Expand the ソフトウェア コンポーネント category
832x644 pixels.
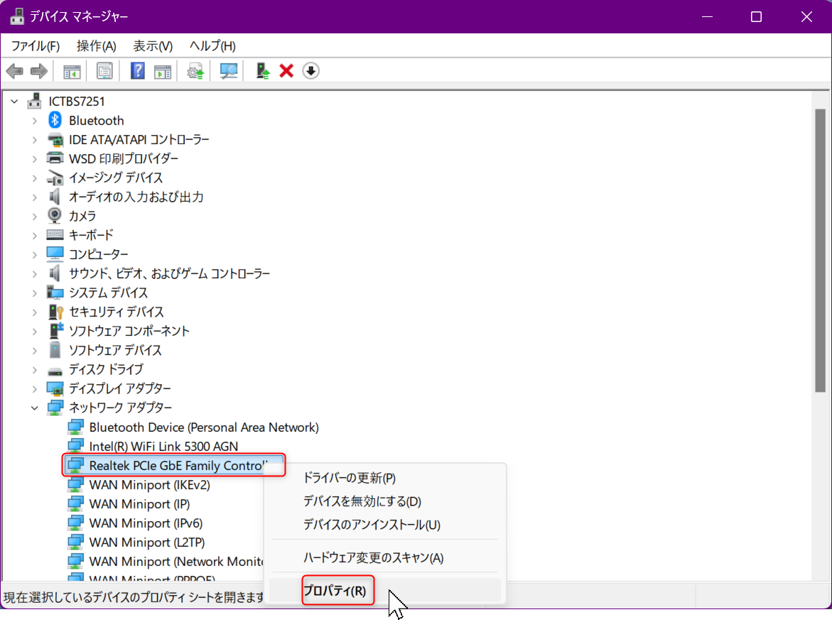point(35,332)
